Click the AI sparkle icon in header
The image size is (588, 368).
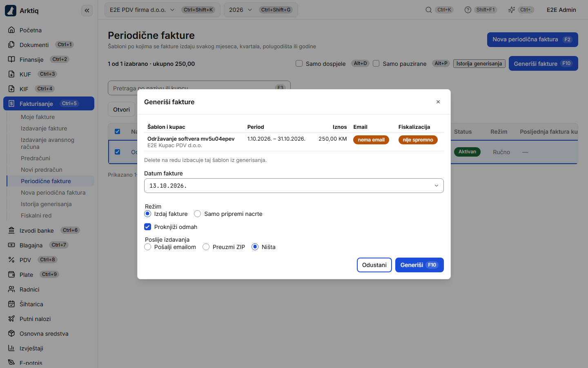pyautogui.click(x=512, y=10)
